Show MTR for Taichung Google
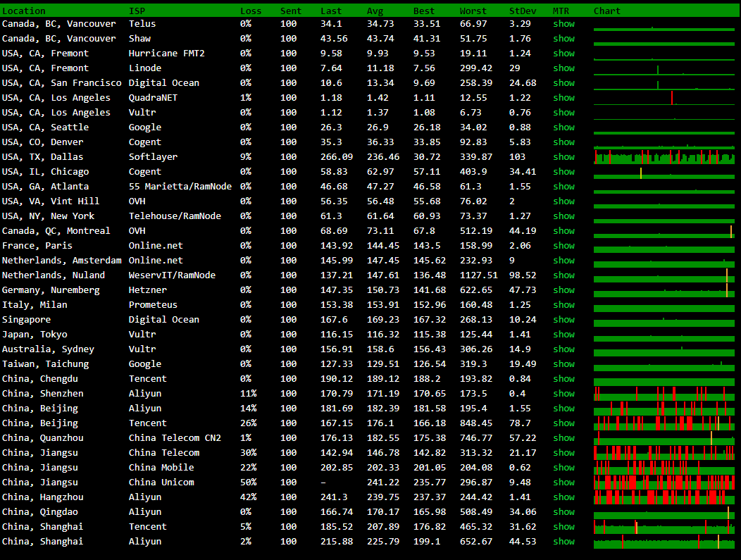Viewport: 741px width, 560px height. pos(563,364)
